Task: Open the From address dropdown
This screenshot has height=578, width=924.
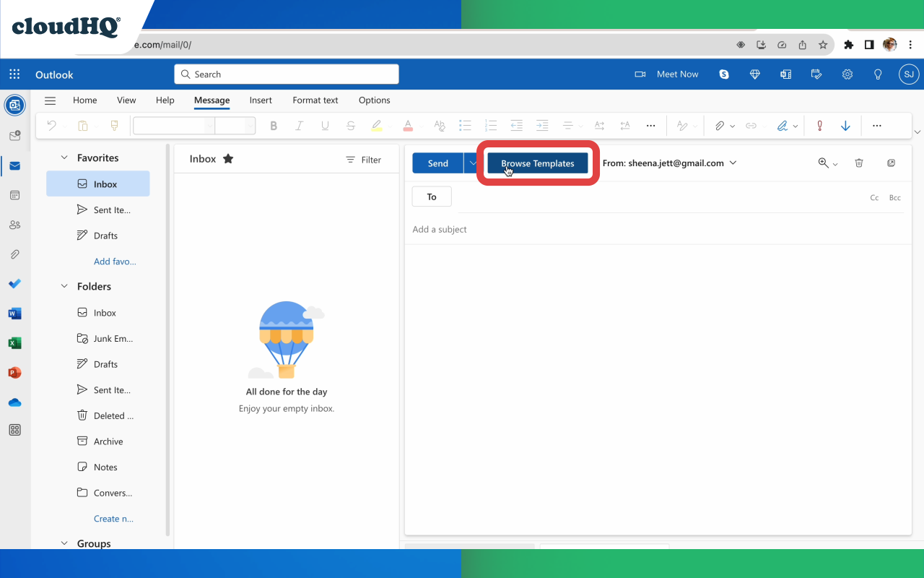Action: (733, 163)
